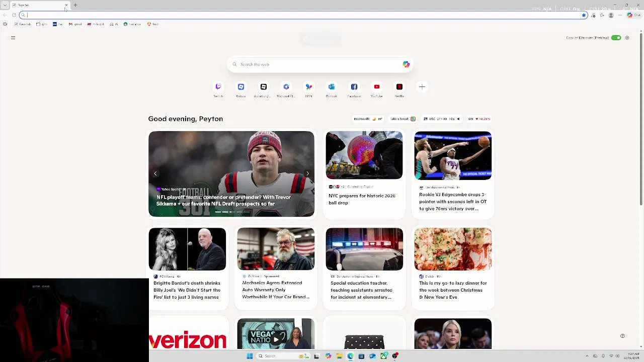644x362 pixels.
Task: Open the Verizon ad card
Action: pyautogui.click(x=187, y=333)
